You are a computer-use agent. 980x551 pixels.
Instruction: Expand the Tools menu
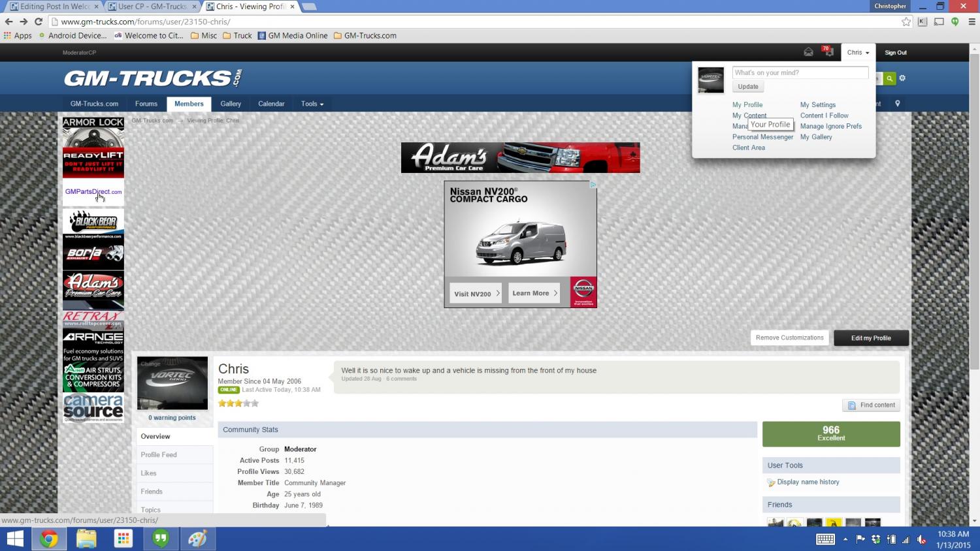[x=312, y=104]
